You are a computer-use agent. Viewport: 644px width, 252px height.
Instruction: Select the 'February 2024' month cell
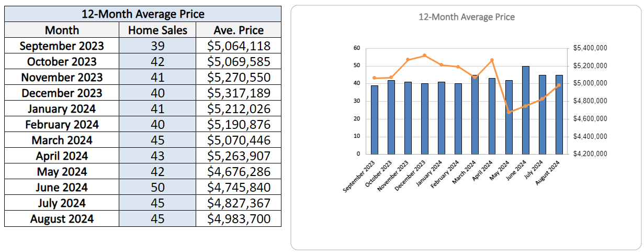(62, 124)
